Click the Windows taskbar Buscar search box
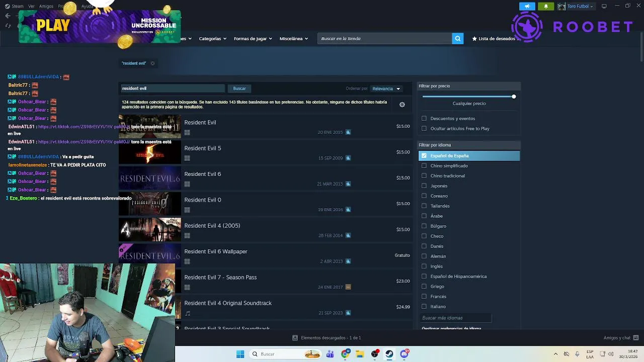This screenshot has width=644, height=362. tap(286, 354)
